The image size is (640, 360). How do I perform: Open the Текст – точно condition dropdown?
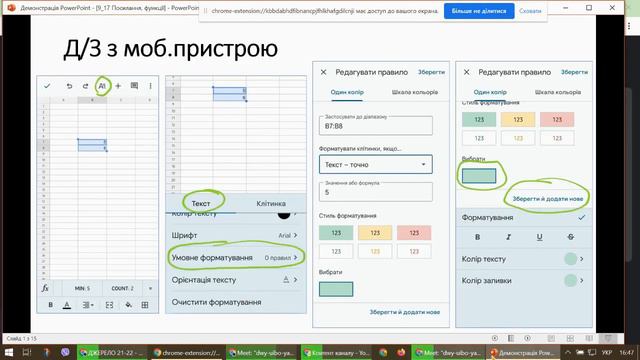376,164
